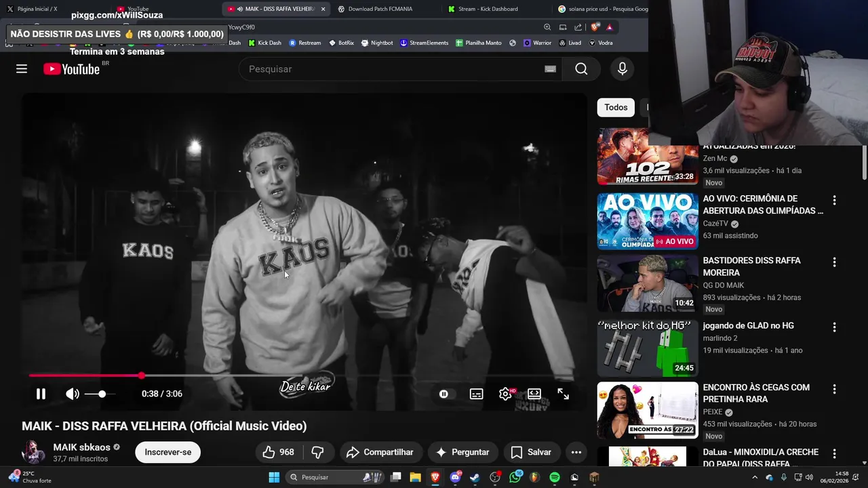Switch to solana price usd tab
Viewport: 868px width, 488px height.
click(602, 9)
